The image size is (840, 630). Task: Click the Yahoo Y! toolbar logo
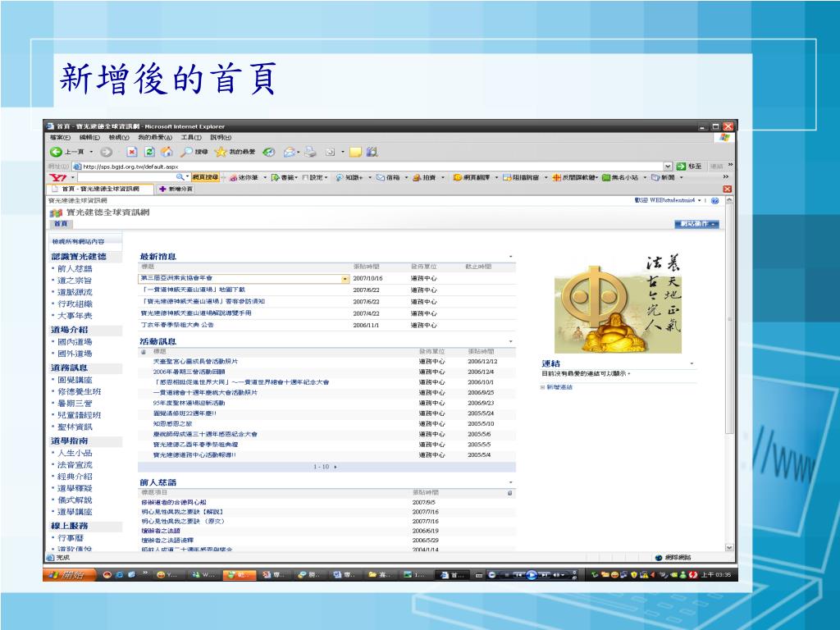(58, 177)
